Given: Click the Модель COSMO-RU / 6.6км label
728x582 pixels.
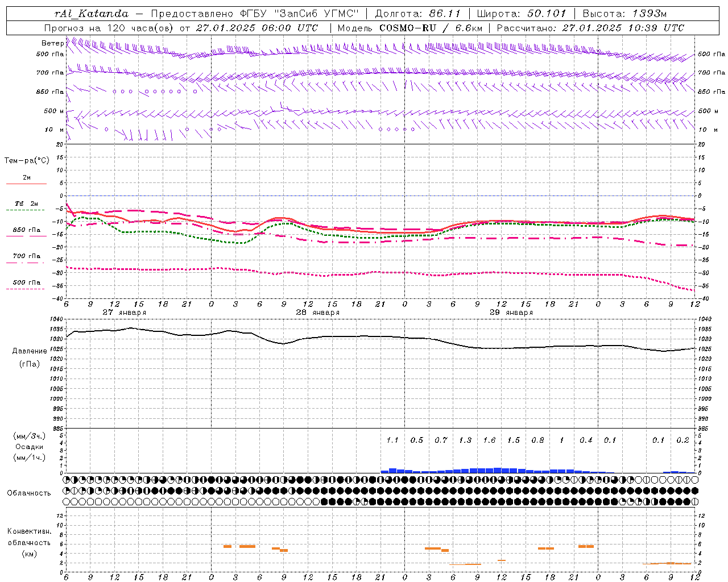Looking at the screenshot, I should coord(409,28).
